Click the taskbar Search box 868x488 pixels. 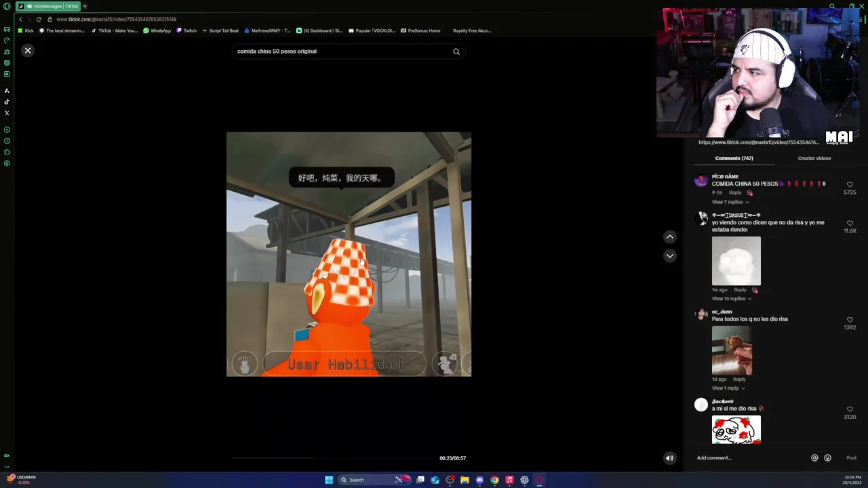tap(375, 480)
